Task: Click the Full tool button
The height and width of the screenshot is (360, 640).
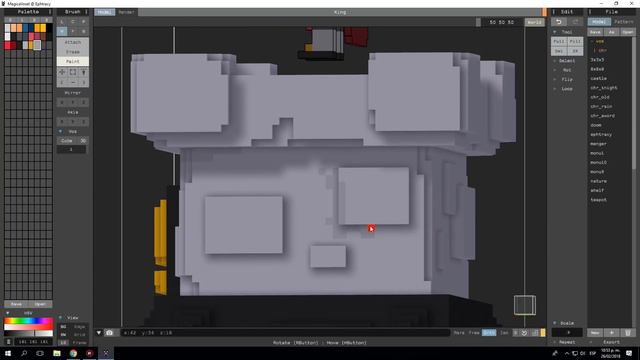Action: click(559, 41)
